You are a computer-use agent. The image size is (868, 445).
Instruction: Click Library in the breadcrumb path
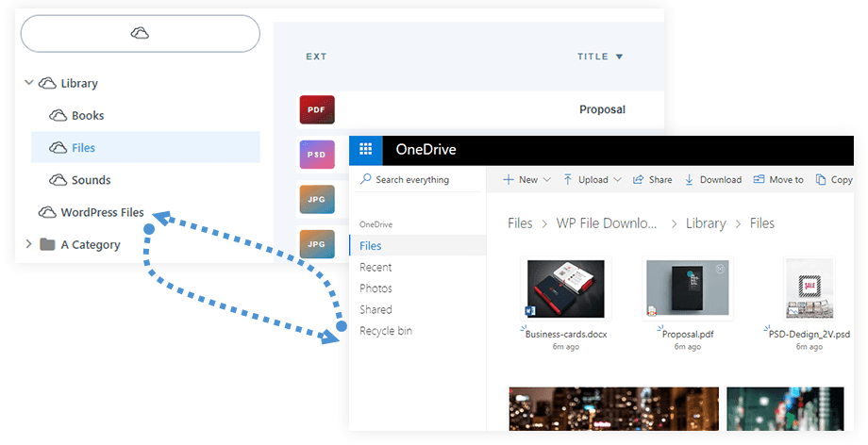[706, 223]
